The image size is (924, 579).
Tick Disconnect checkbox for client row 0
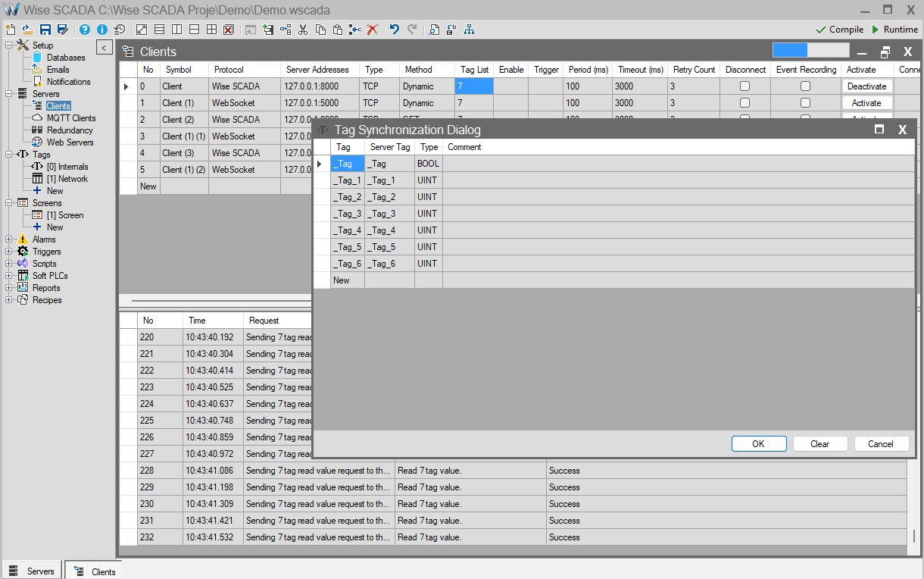745,86
